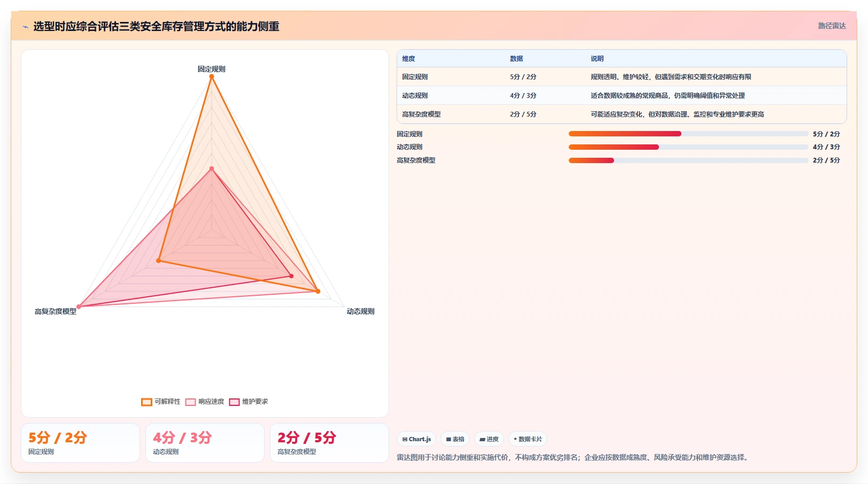Click the 高复杂度模型 2分/5分 stat card
The width and height of the screenshot is (868, 484).
click(x=329, y=443)
